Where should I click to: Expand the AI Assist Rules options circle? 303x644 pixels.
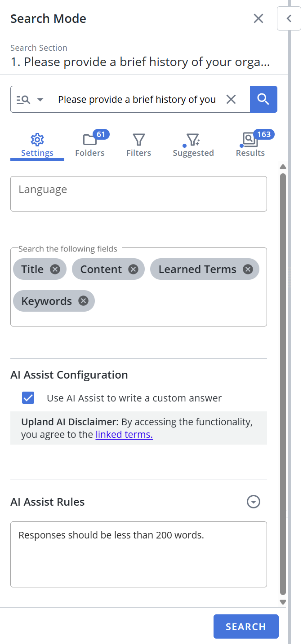(254, 502)
